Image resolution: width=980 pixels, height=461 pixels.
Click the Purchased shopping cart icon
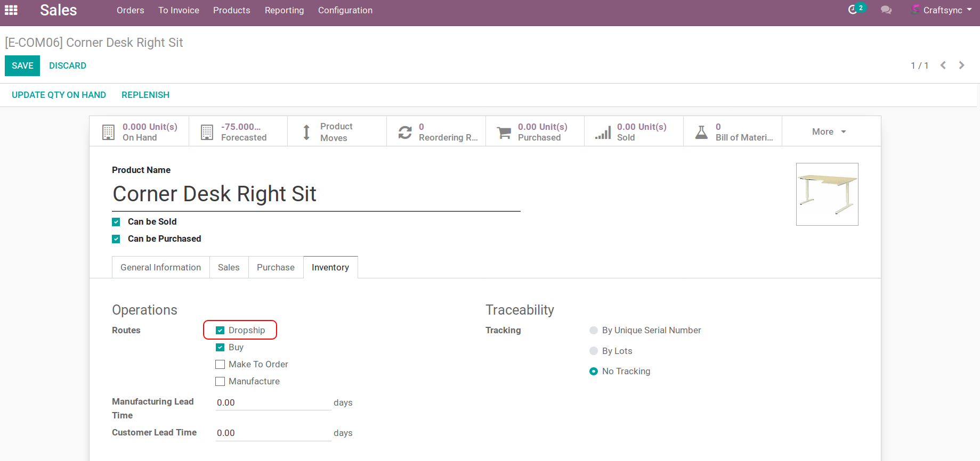click(x=504, y=132)
